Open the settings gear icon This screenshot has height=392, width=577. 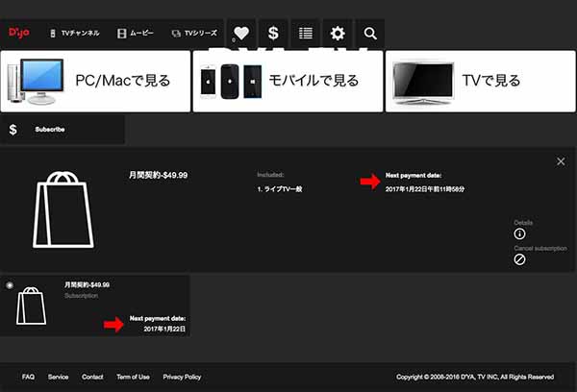point(338,33)
